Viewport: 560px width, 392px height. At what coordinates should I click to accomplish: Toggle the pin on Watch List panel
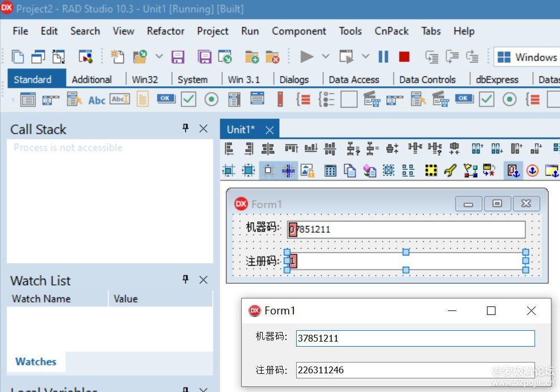185,279
